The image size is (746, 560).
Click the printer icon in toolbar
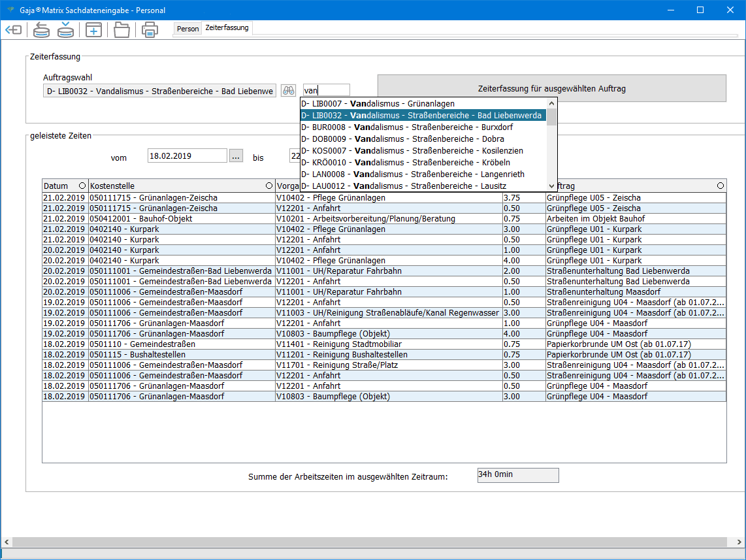click(150, 30)
